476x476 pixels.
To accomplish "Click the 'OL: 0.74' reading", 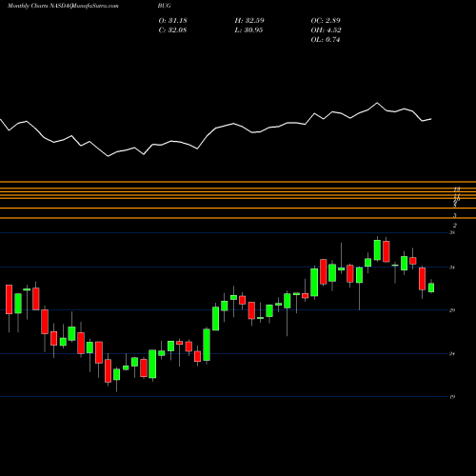I will click(x=326, y=39).
